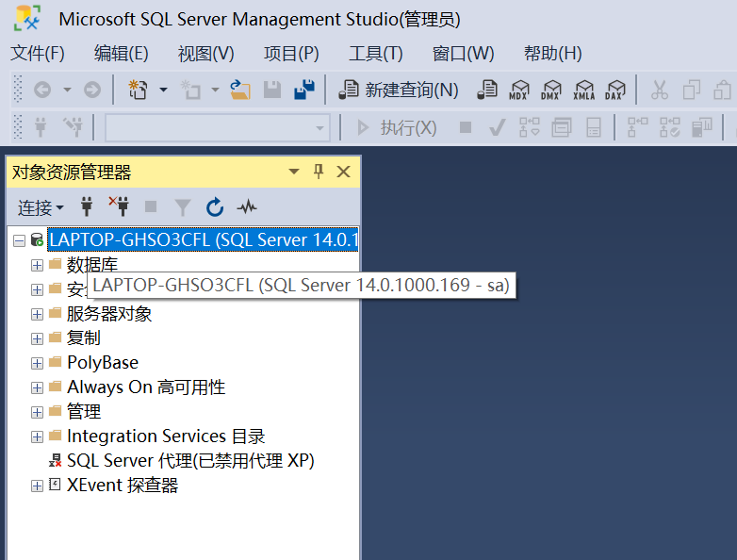This screenshot has height=560, width=737.
Task: Click the Cancel Executing Query stop icon
Action: point(466,127)
